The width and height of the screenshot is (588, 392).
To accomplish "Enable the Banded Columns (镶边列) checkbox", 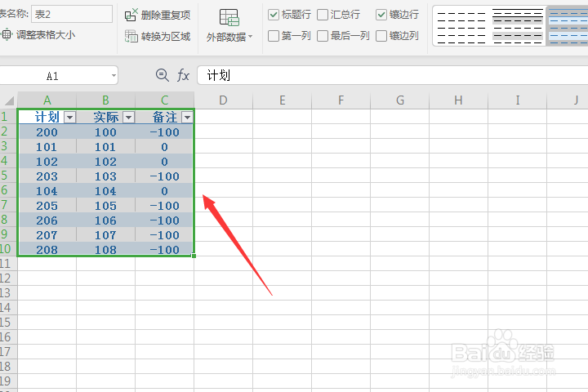I will (x=381, y=36).
